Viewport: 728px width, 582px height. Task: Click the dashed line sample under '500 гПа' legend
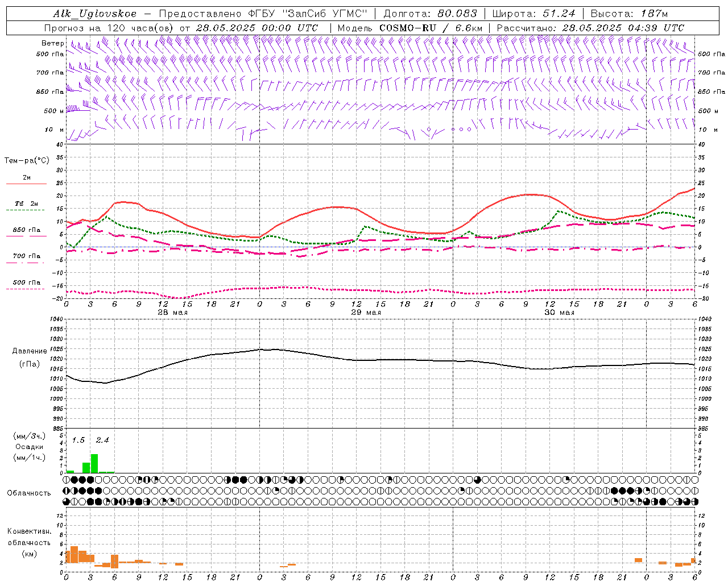tap(26, 289)
